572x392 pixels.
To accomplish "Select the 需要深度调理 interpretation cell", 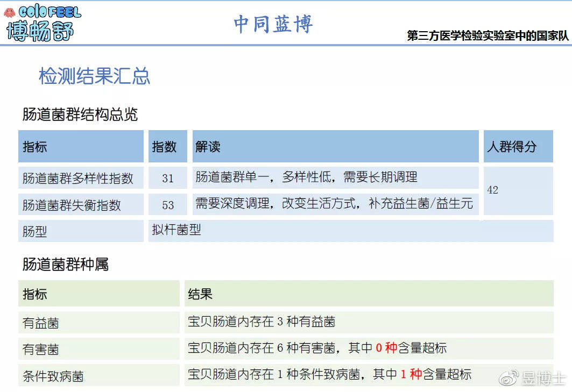I will (x=336, y=204).
